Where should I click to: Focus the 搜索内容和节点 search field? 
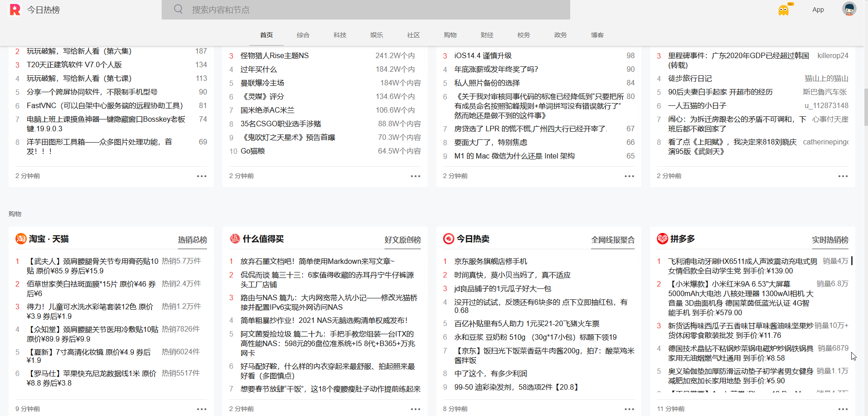coord(366,10)
